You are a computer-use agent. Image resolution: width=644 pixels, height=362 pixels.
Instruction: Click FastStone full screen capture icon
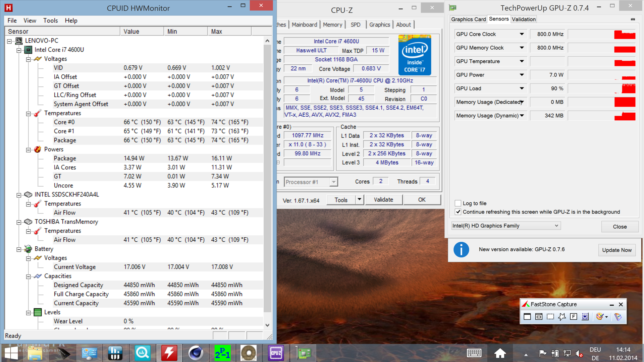[x=574, y=317]
